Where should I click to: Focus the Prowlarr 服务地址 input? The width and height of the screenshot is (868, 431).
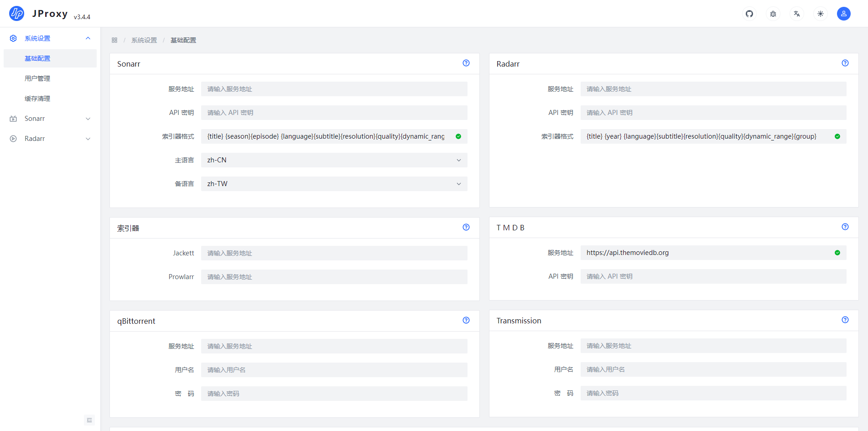[334, 277]
